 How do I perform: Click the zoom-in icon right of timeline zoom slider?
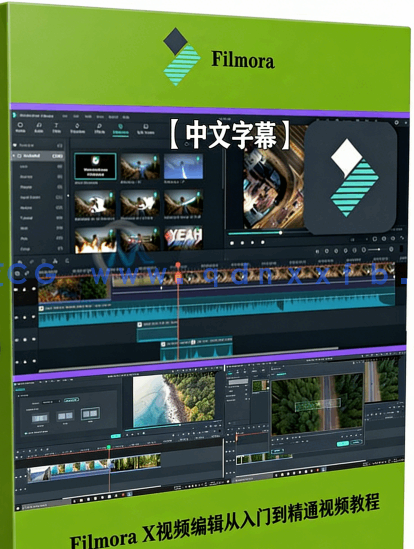click(391, 249)
